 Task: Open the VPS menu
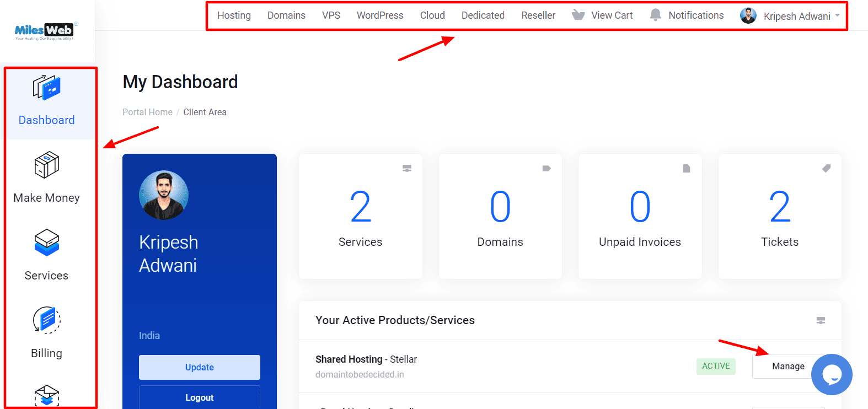point(331,15)
